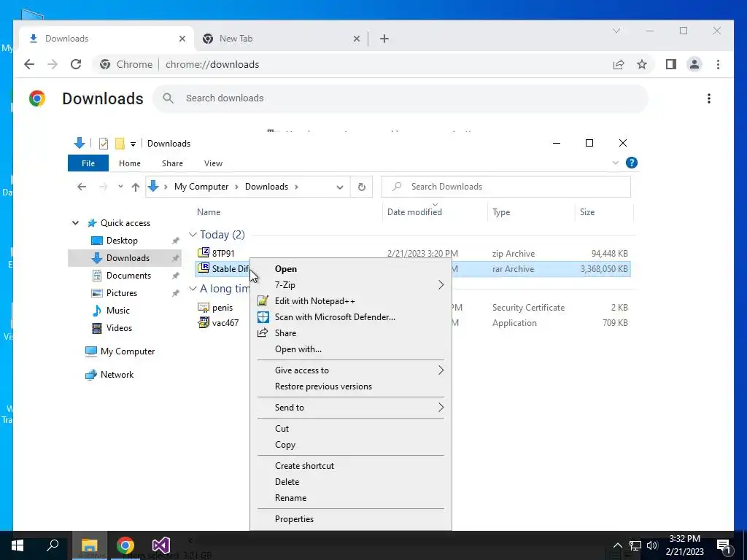Viewport: 747px width, 560px height.
Task: Bookmark this page with the star icon
Action: tap(642, 64)
